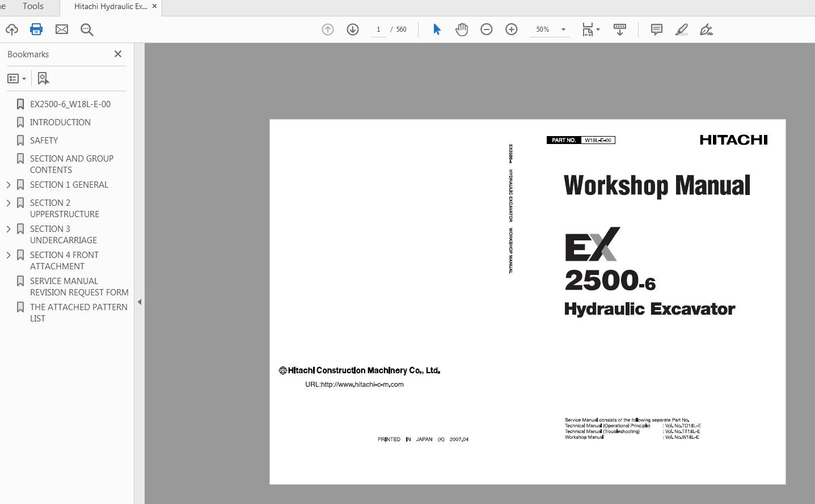Viewport: 815px width, 504px height.
Task: Close the Bookmarks panel
Action: pos(118,54)
